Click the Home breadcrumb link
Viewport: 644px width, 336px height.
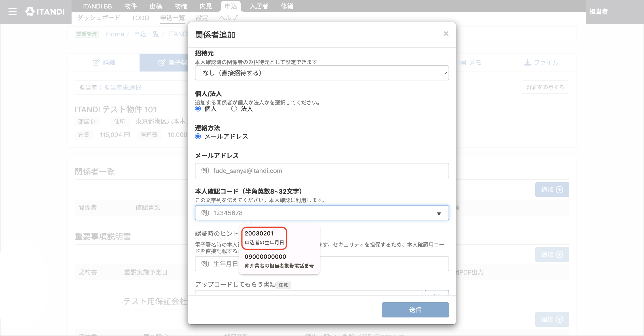click(x=115, y=34)
